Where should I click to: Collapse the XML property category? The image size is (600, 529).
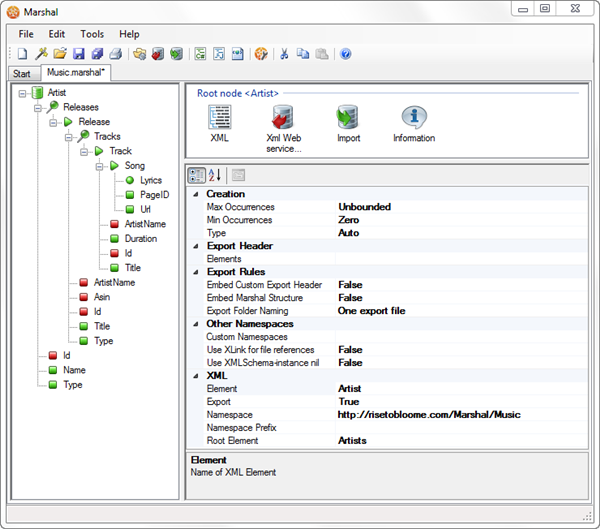coord(196,376)
